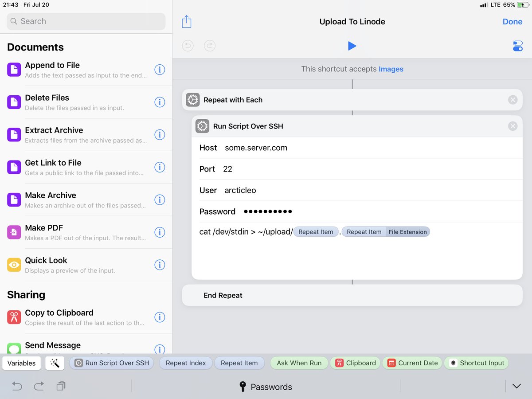Insert the Shortcut Input variable
The width and height of the screenshot is (532, 399).
click(x=476, y=363)
